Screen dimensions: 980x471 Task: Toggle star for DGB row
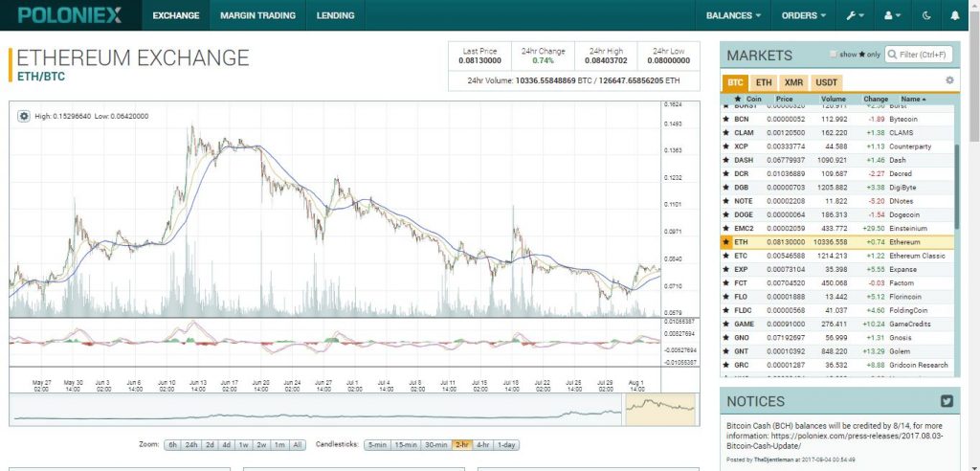click(x=725, y=188)
